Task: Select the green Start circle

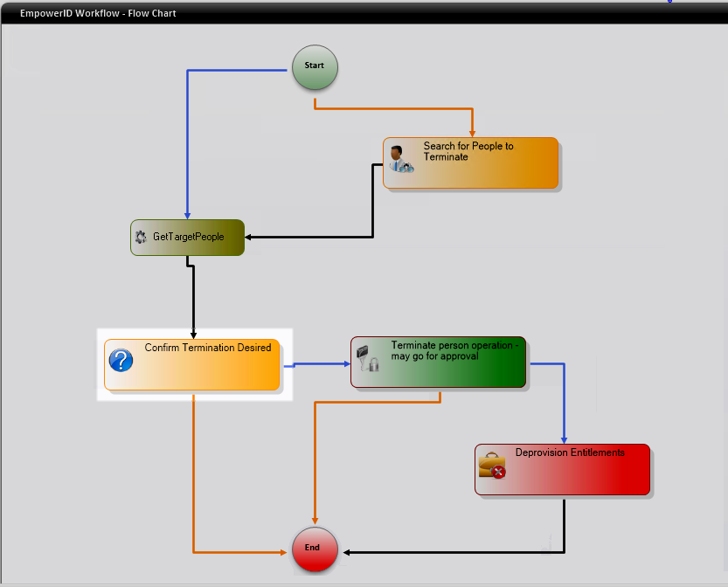Action: click(315, 66)
